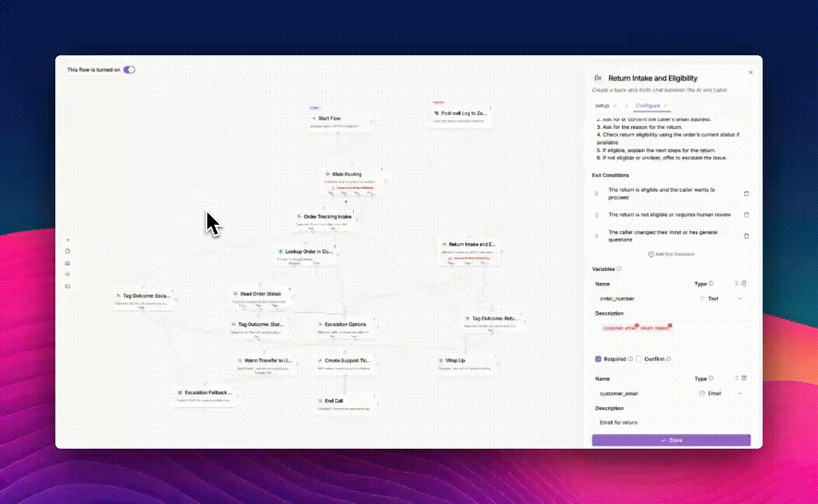Toggle the 'This flow is turned on' switch

pyautogui.click(x=129, y=70)
